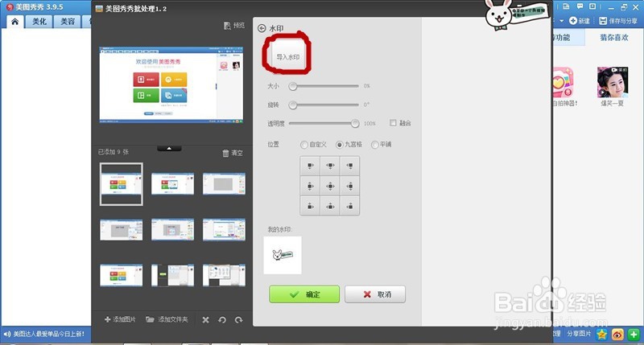Go back with the arrow beside 水印
The height and width of the screenshot is (345, 644).
(x=262, y=28)
